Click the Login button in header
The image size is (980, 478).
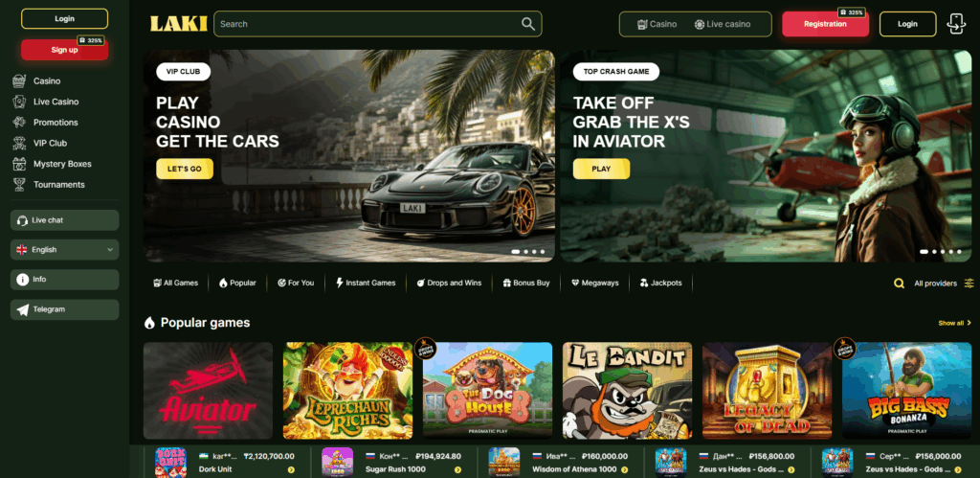coord(907,24)
